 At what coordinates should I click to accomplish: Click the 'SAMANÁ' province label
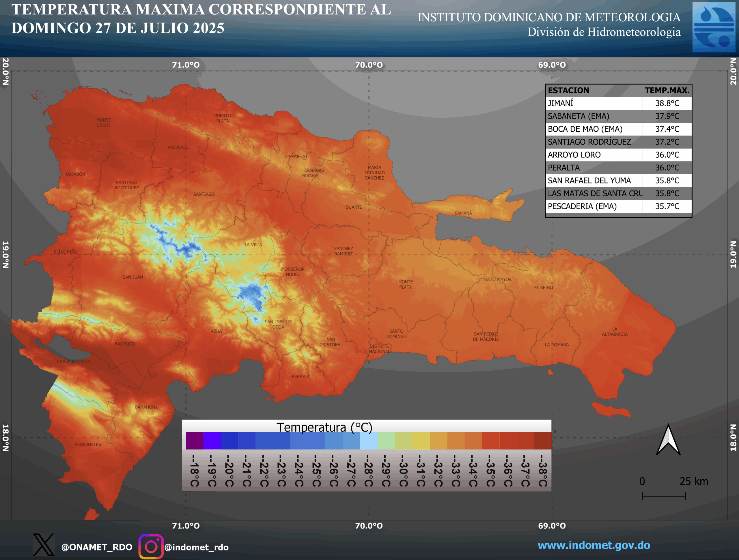tap(463, 213)
